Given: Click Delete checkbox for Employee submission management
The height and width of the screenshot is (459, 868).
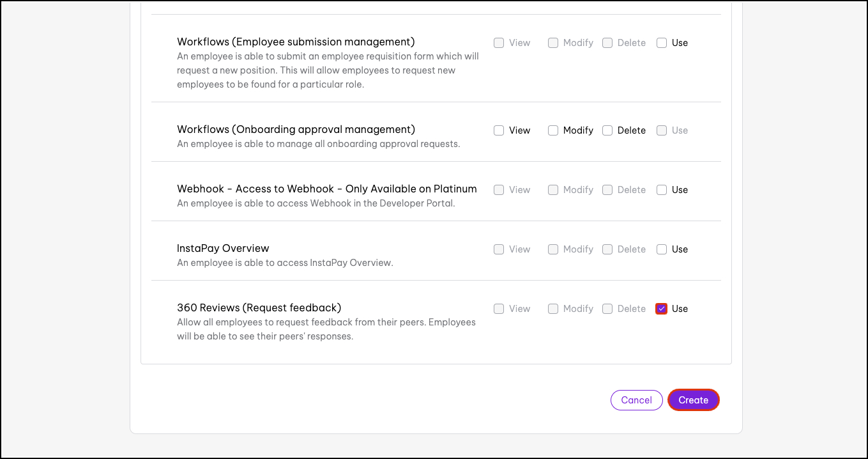Looking at the screenshot, I should [x=607, y=43].
